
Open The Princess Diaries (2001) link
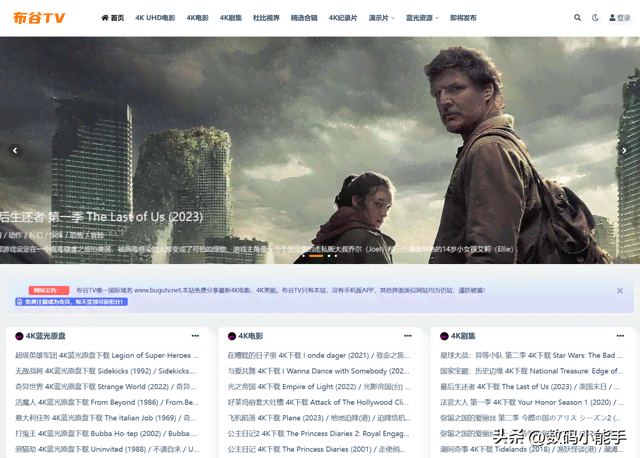(x=317, y=449)
